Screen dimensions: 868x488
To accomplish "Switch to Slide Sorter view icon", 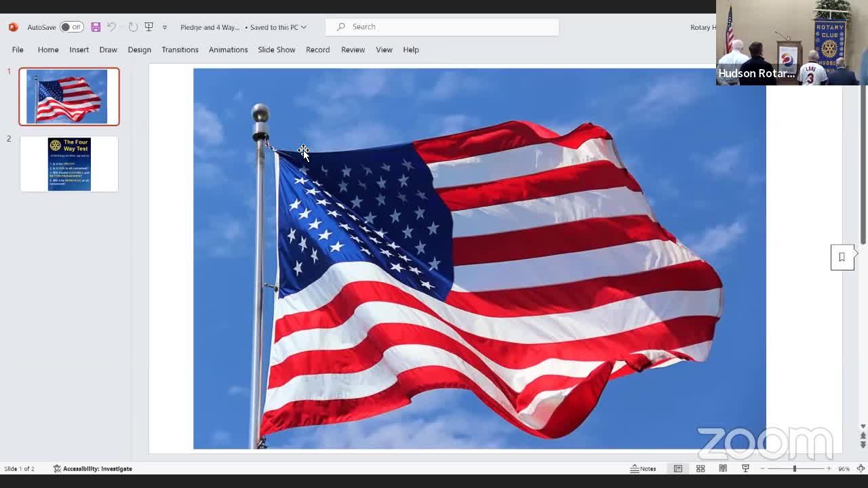I will (x=701, y=468).
